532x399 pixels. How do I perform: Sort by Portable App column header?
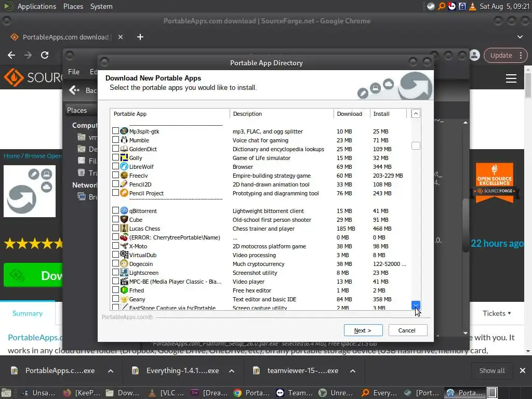point(170,114)
